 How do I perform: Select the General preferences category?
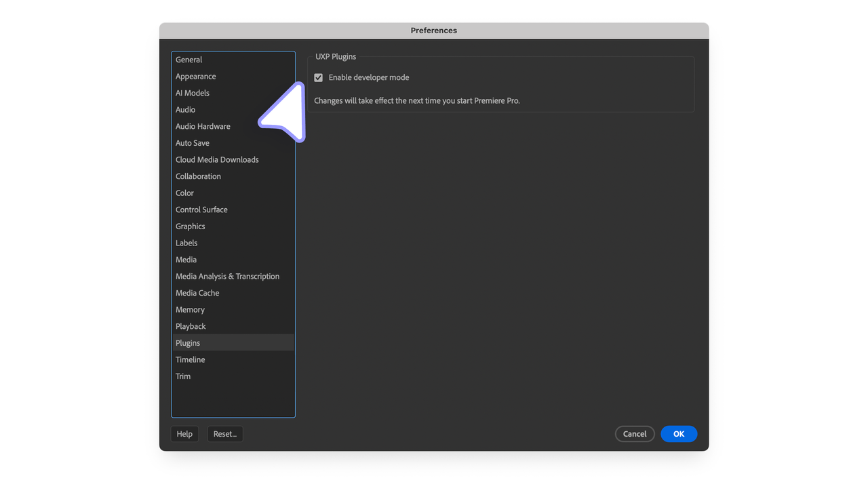tap(189, 60)
